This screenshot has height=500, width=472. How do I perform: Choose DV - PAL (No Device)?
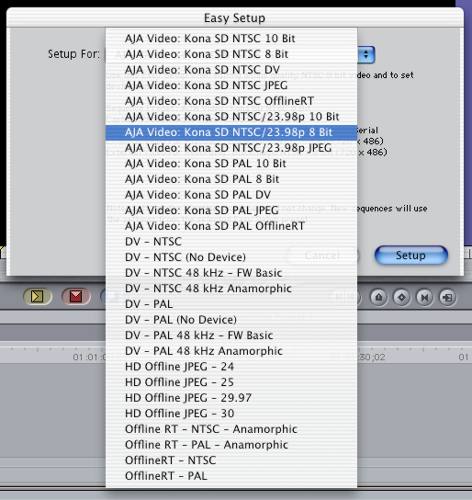coord(231,320)
